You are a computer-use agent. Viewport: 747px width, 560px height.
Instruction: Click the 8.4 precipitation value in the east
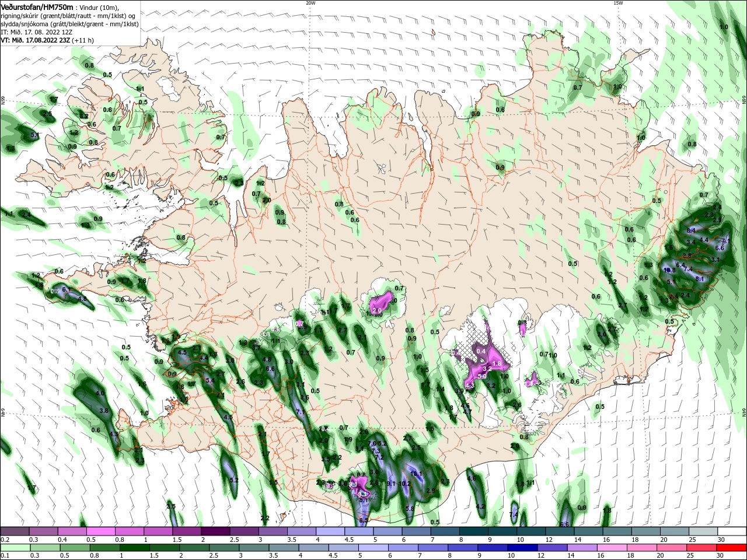point(692,230)
